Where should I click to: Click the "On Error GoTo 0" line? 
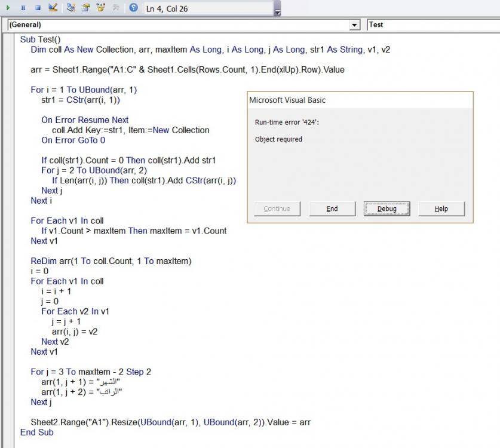click(x=73, y=140)
